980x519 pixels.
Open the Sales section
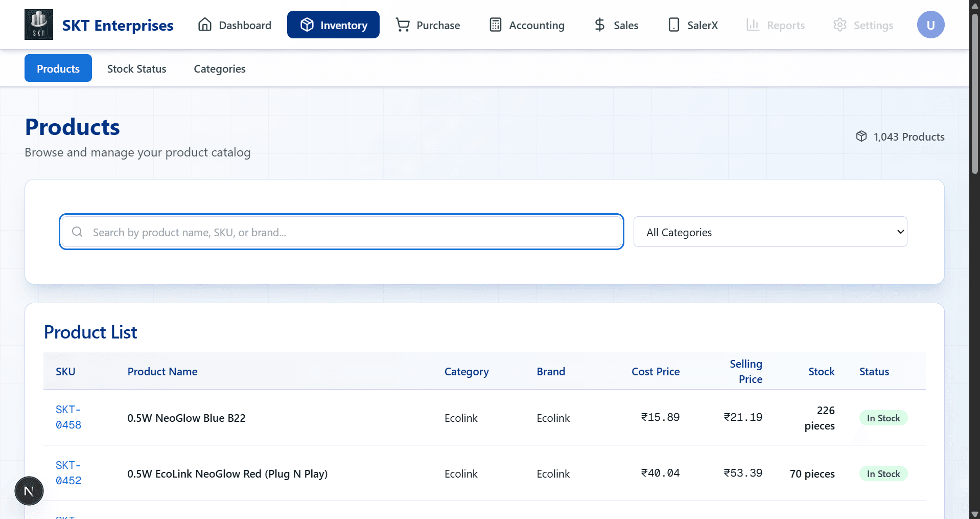point(616,25)
